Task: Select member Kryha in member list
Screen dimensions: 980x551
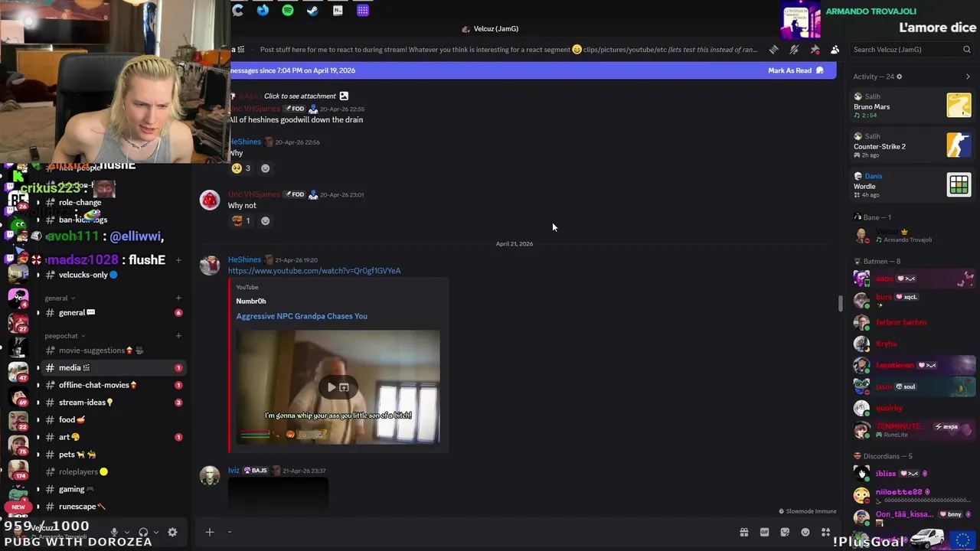Action: (913, 344)
